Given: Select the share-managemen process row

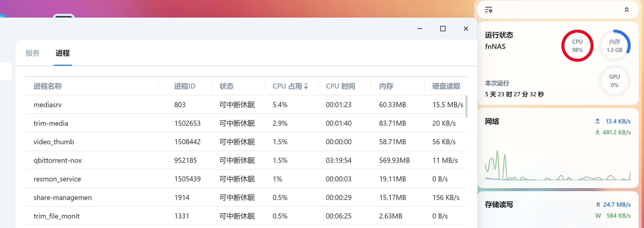Looking at the screenshot, I should [245, 197].
